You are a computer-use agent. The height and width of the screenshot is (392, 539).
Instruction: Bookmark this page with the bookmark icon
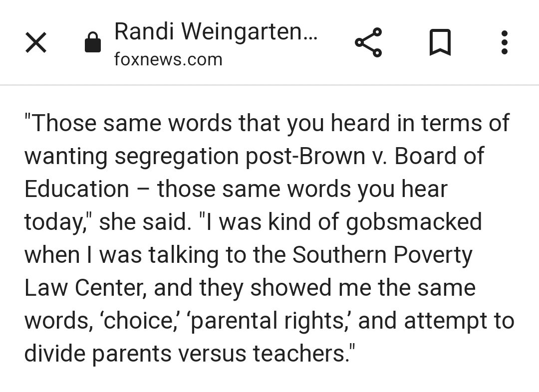[440, 43]
